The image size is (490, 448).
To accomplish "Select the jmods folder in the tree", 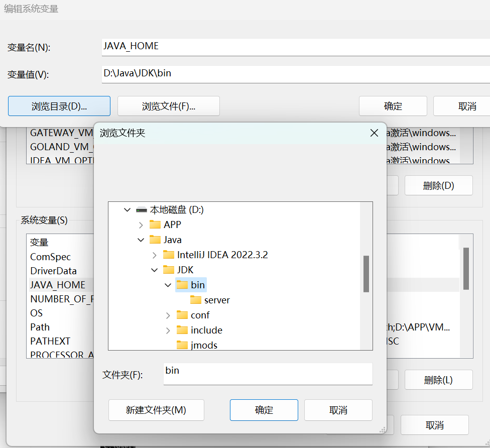I will (204, 345).
